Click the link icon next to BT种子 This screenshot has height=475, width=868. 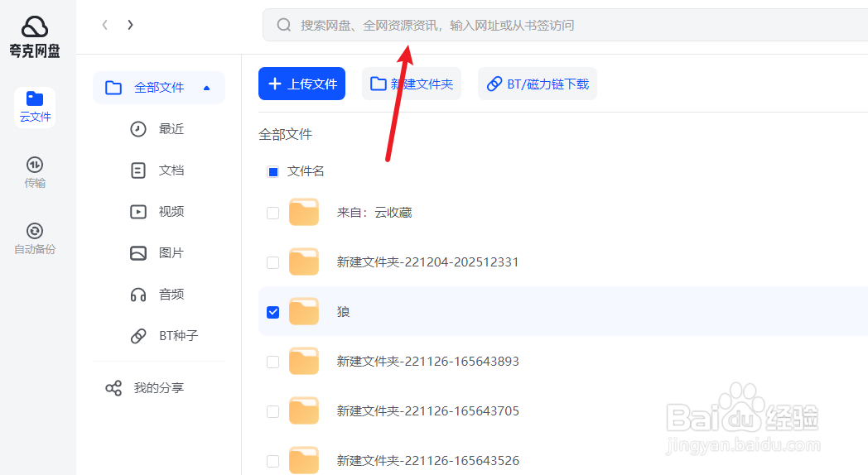pos(137,336)
